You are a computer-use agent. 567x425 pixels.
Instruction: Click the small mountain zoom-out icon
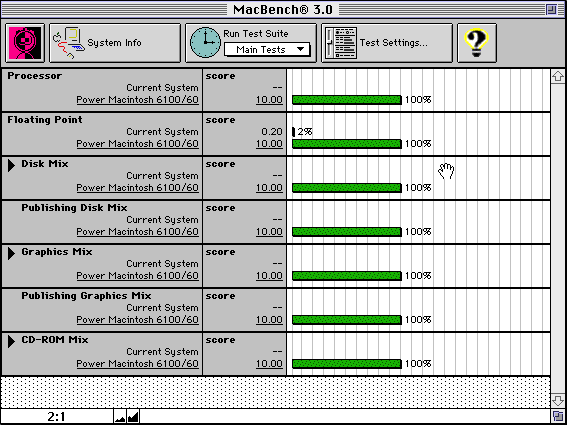coord(120,417)
